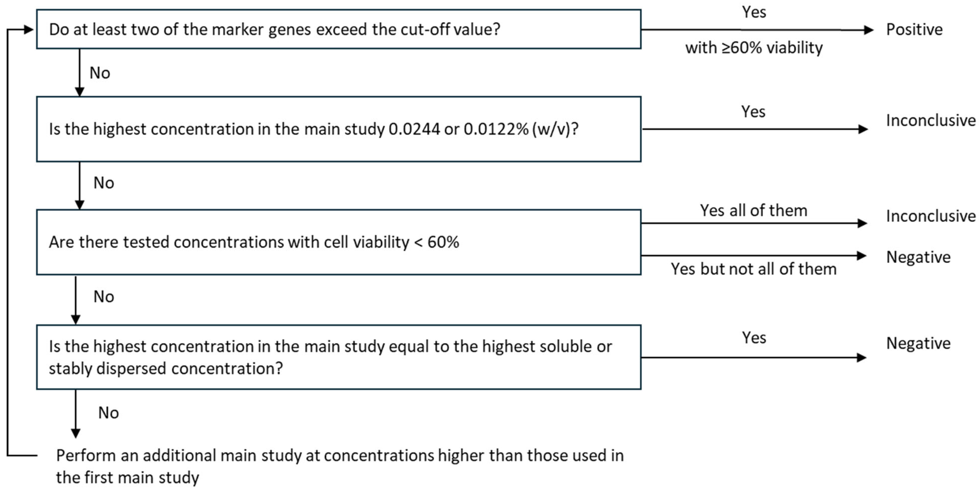The width and height of the screenshot is (980, 490).
Task: Click 'No' below the soluble concentration box
Action: pyautogui.click(x=109, y=413)
